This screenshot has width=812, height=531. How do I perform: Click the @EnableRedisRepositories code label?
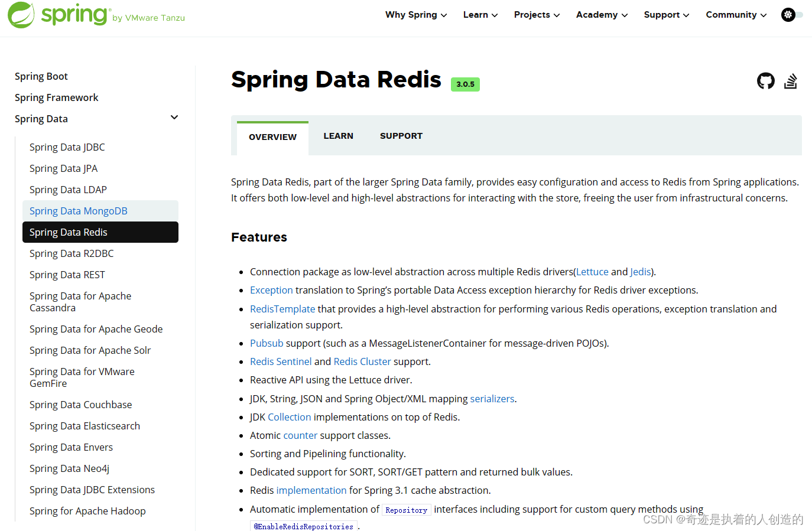[x=304, y=526]
